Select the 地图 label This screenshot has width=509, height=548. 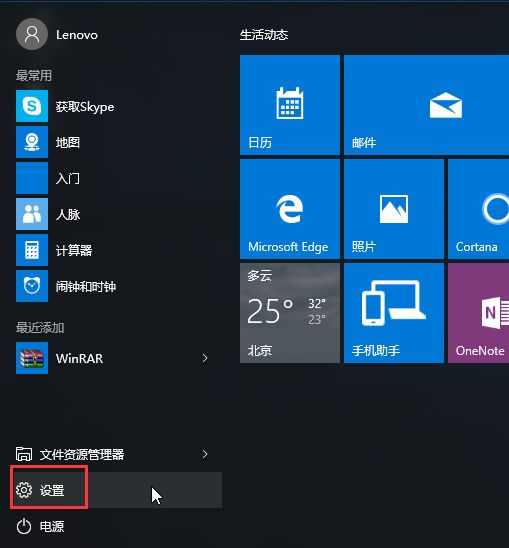point(68,143)
